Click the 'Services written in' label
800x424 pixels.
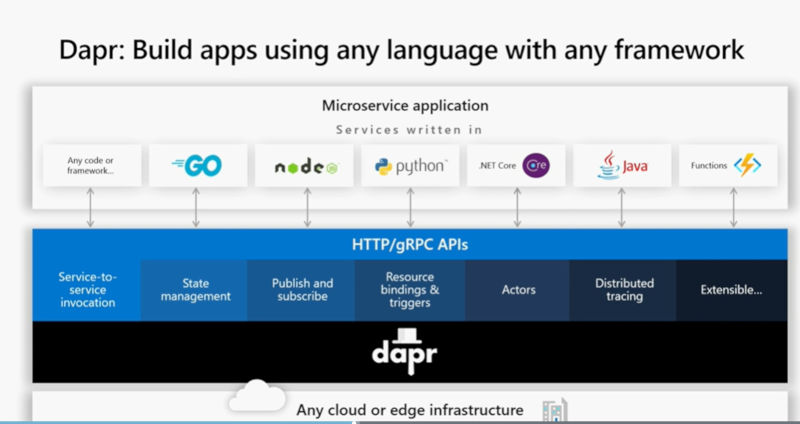click(409, 130)
